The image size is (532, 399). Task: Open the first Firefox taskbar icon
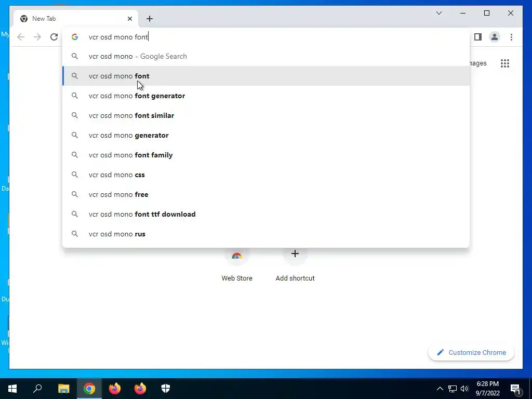[x=115, y=389]
